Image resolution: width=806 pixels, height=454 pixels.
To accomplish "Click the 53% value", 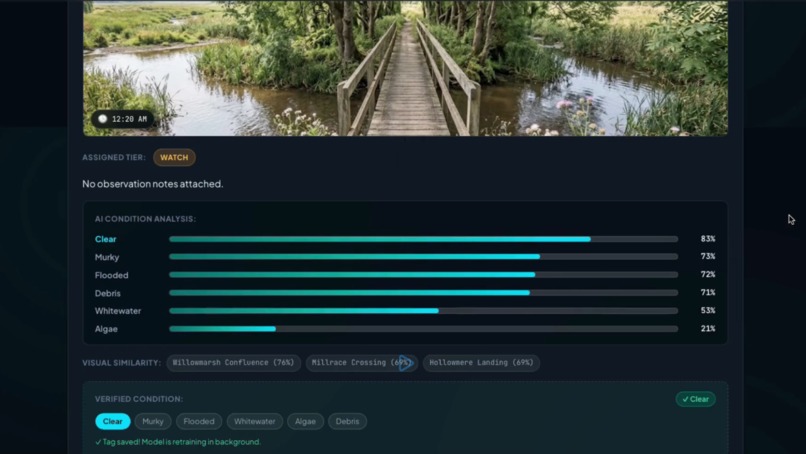I will pos(708,310).
